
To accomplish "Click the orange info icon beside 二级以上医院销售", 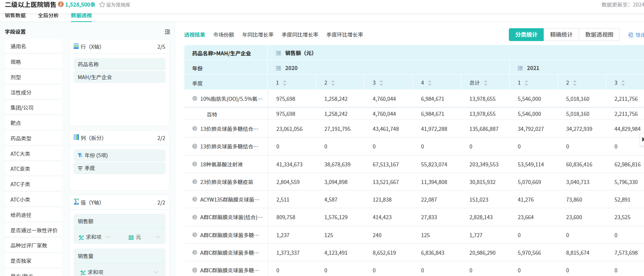I will (x=61, y=4).
